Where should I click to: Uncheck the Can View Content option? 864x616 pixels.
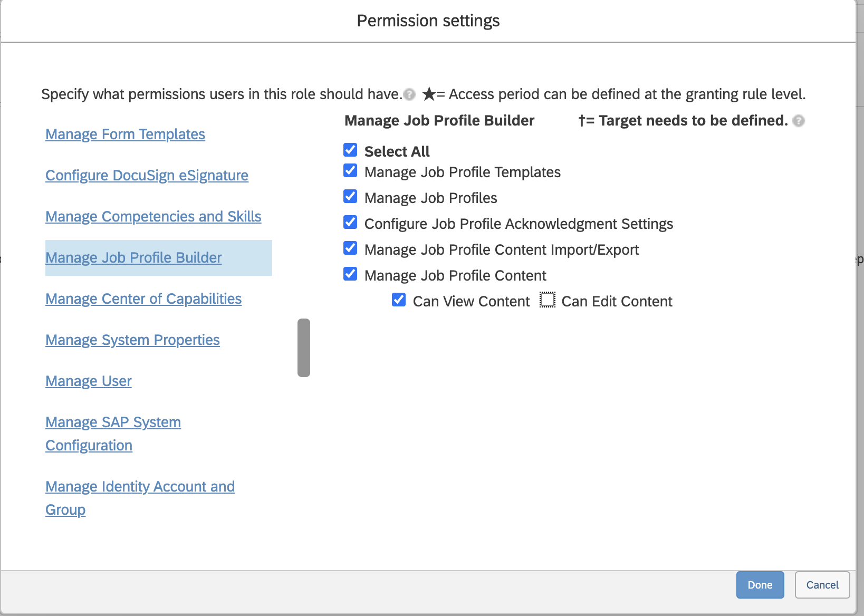[x=399, y=301]
